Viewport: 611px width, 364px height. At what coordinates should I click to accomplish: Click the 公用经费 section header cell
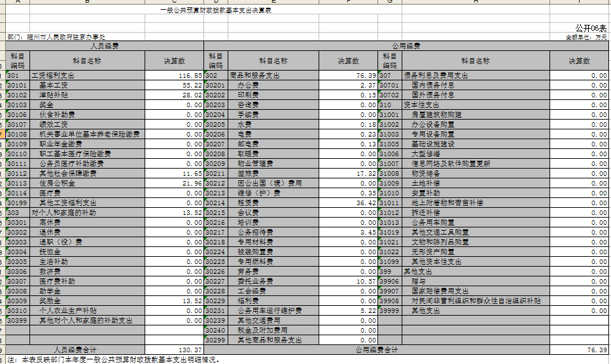pos(406,46)
